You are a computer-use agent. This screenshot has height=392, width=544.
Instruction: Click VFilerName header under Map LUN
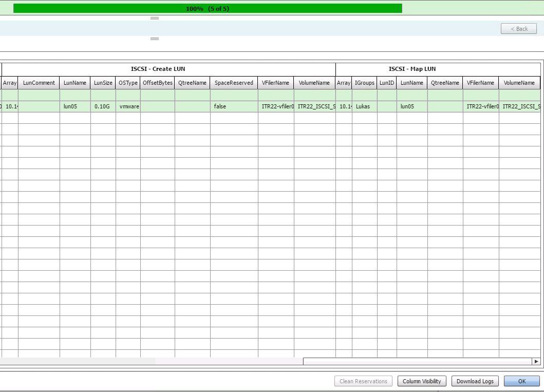[x=480, y=83]
